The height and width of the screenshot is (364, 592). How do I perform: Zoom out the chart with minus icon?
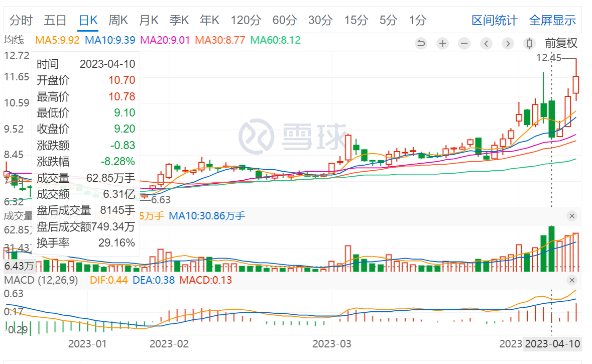pos(464,44)
